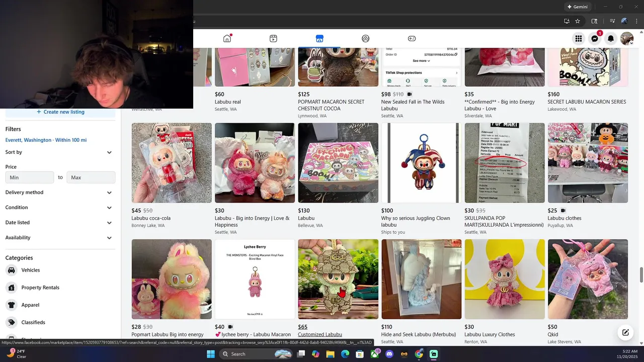Expand the Sort by dropdown
Image resolution: width=644 pixels, height=362 pixels.
pyautogui.click(x=60, y=152)
